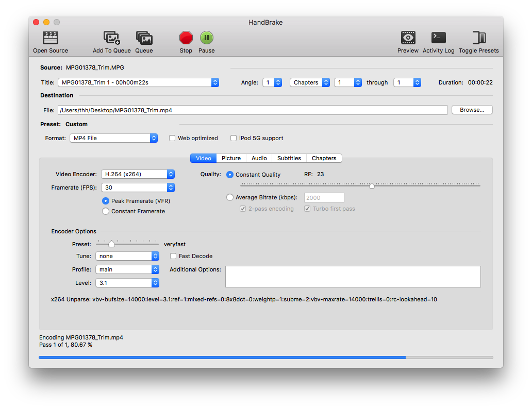Click the Pass 1 of 1 progress text
The image size is (532, 409).
click(x=65, y=345)
